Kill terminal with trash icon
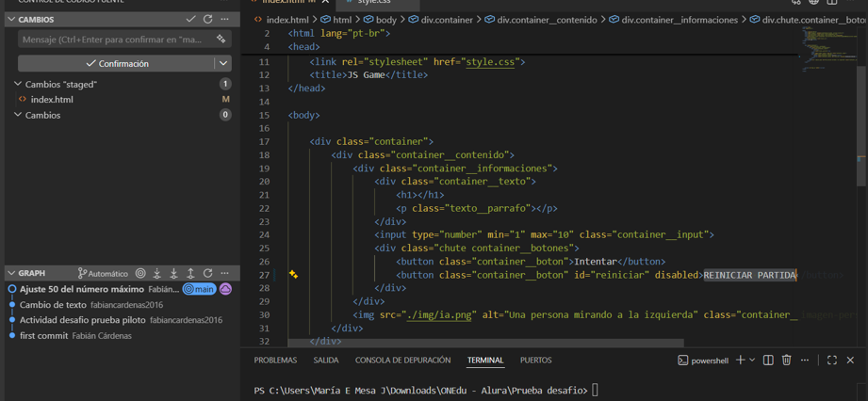The height and width of the screenshot is (401, 868). [x=787, y=361]
